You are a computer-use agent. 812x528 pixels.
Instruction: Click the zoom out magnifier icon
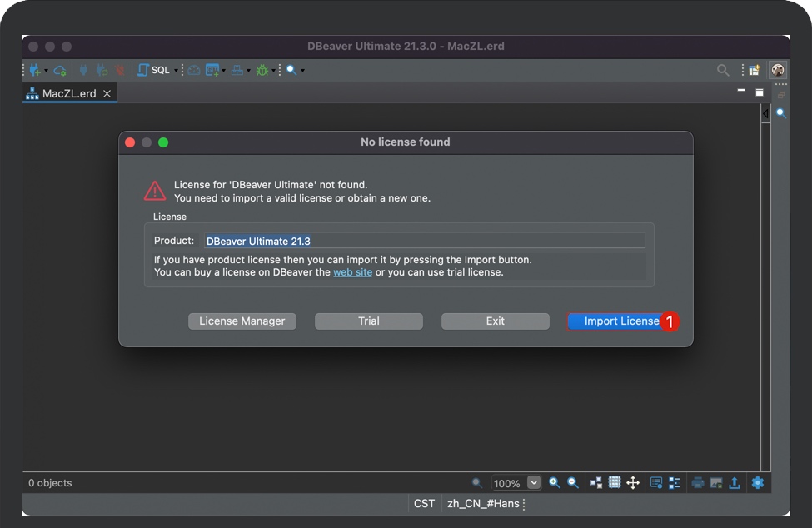pyautogui.click(x=573, y=483)
